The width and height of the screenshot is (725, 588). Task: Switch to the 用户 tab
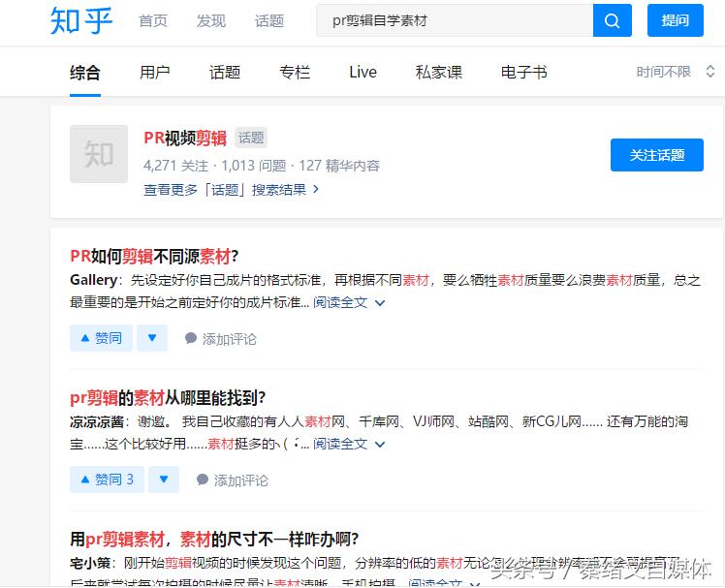[155, 73]
